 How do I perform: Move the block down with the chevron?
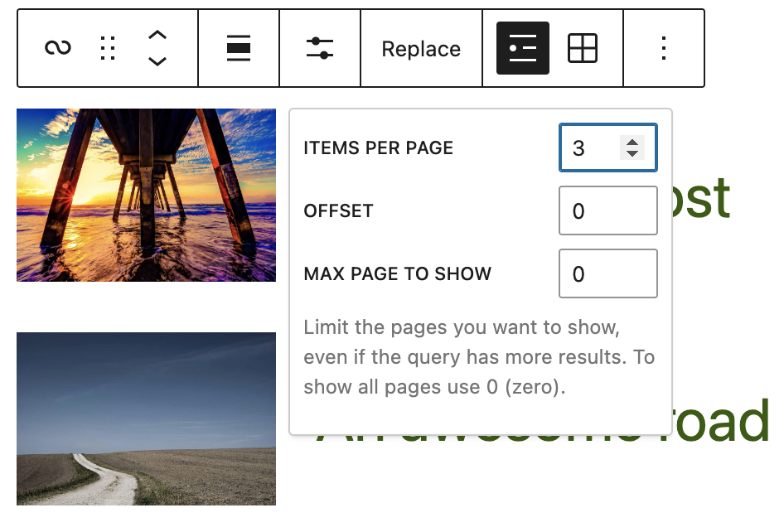157,60
